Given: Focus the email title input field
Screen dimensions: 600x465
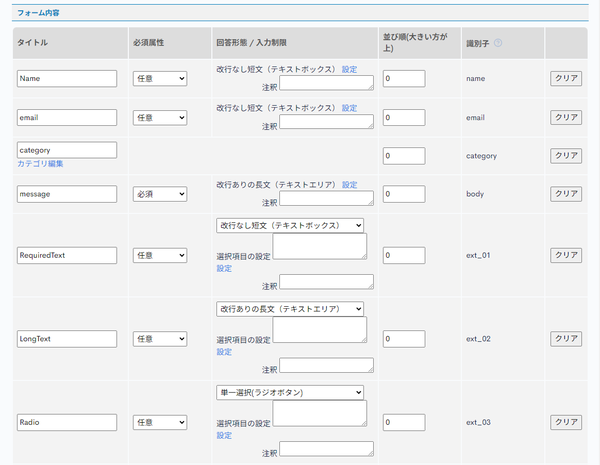Looking at the screenshot, I should click(67, 117).
